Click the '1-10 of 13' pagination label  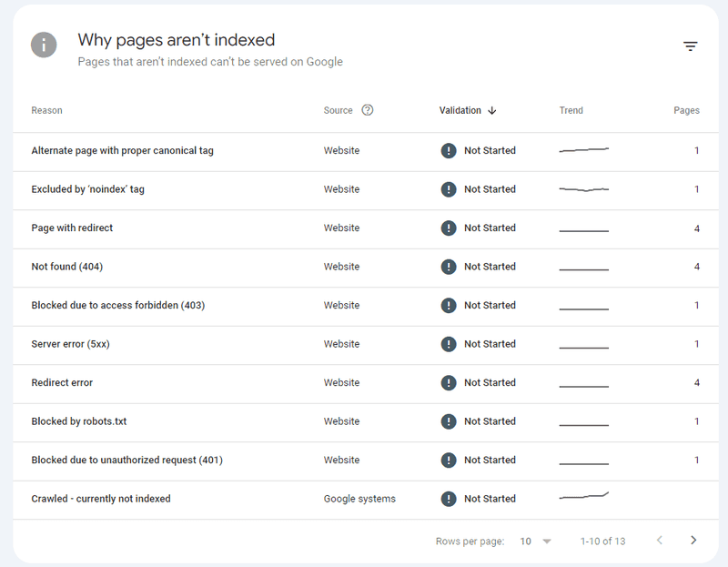tap(602, 541)
